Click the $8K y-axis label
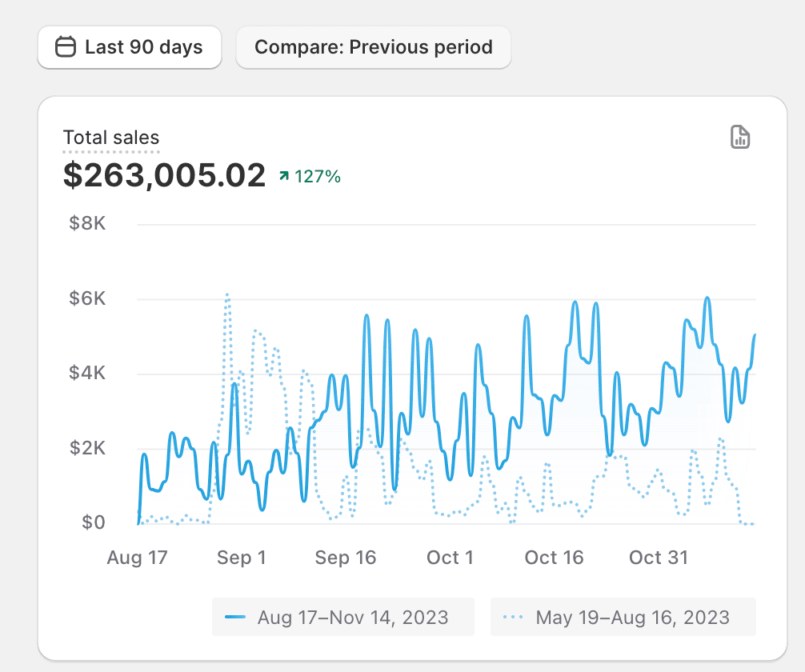 (x=87, y=223)
